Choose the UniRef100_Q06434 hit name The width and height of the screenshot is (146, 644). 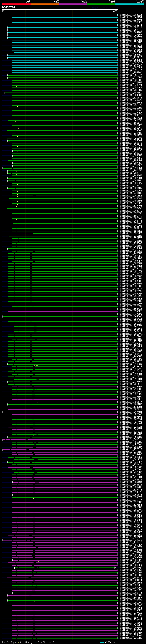131,221
